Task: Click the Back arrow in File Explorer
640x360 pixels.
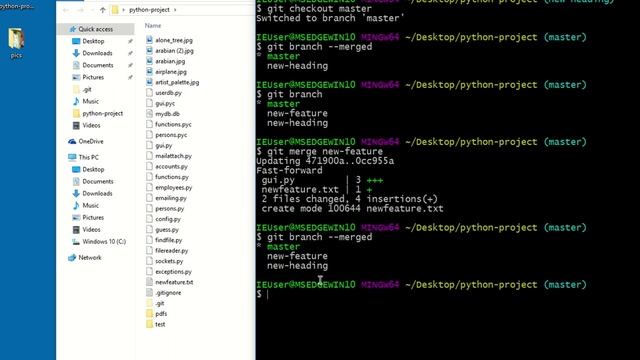Action: click(66, 10)
